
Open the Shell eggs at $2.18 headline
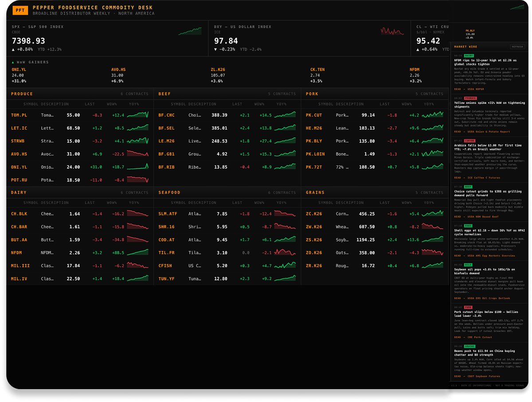[489, 233]
